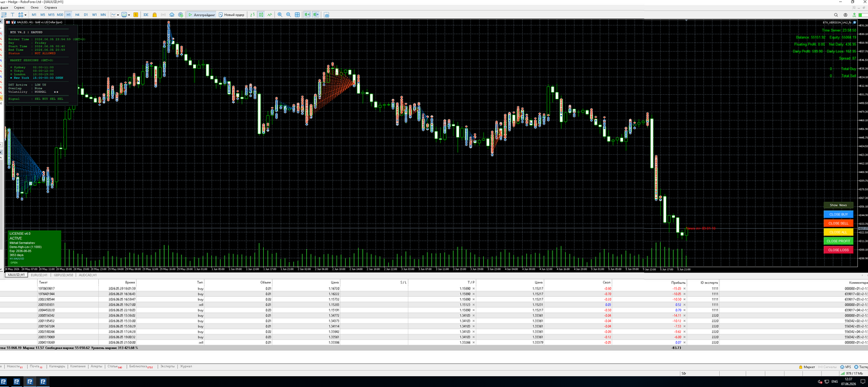Select the XAUUSD,H1 chart tab
The height and width of the screenshot is (387, 868).
15,275
